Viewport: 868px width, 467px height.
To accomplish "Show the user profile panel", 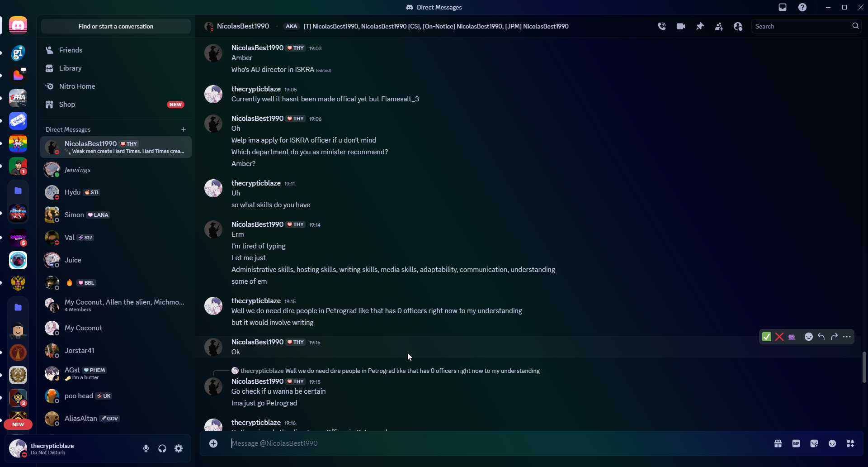I will 738,26.
